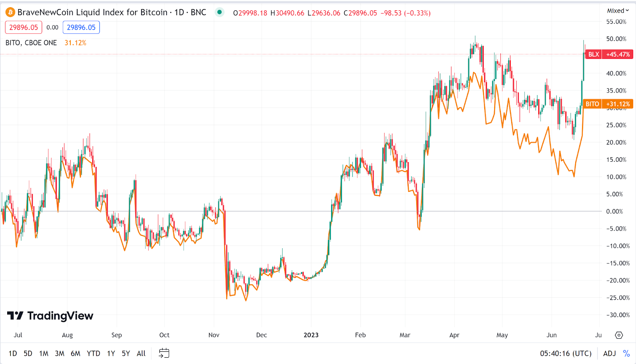Screen dimensions: 636x364
Task: Click the Feb label on time axis
Action: click(361, 335)
